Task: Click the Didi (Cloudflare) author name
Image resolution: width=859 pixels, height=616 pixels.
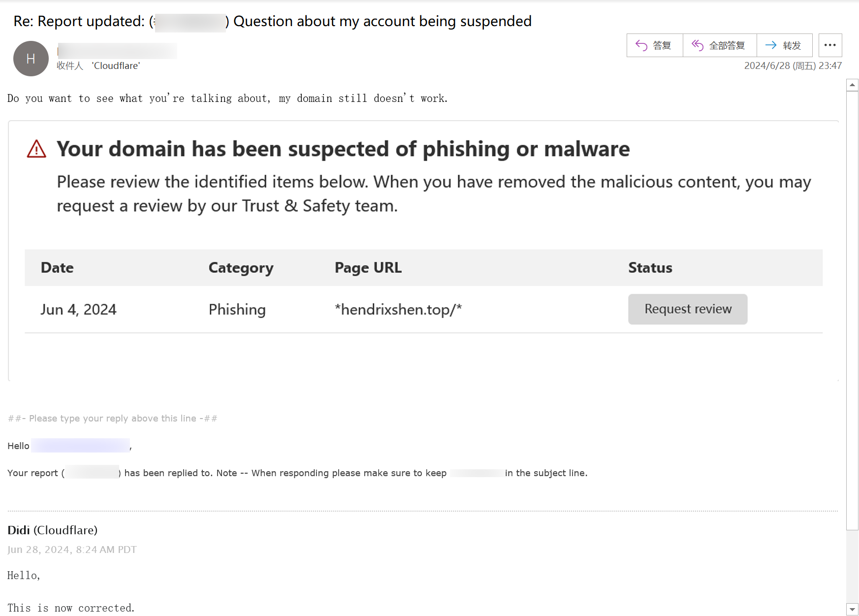Action: click(52, 530)
